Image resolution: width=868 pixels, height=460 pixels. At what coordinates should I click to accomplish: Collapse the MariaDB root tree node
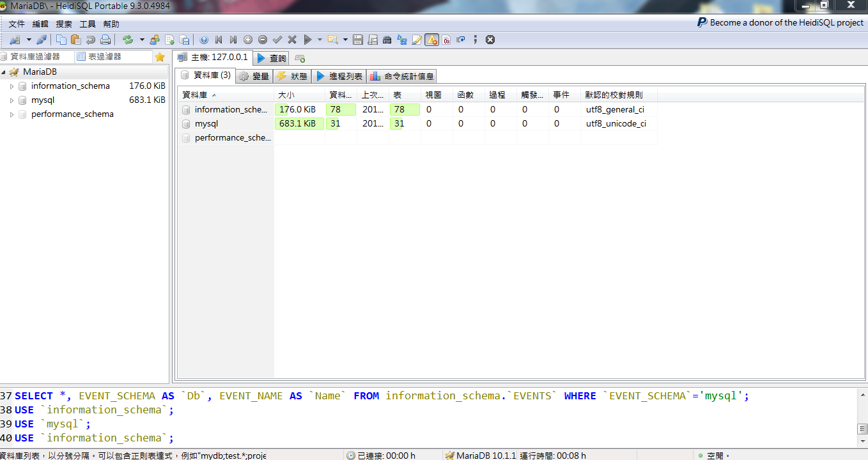coord(4,72)
